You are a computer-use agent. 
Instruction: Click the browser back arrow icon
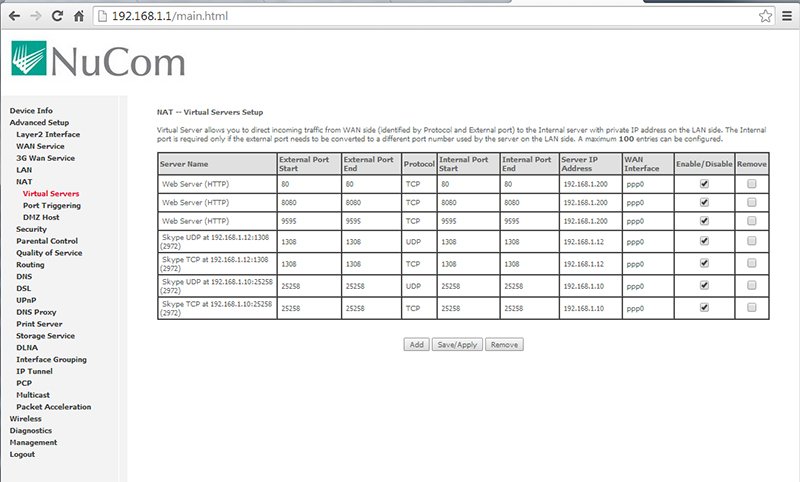12,16
